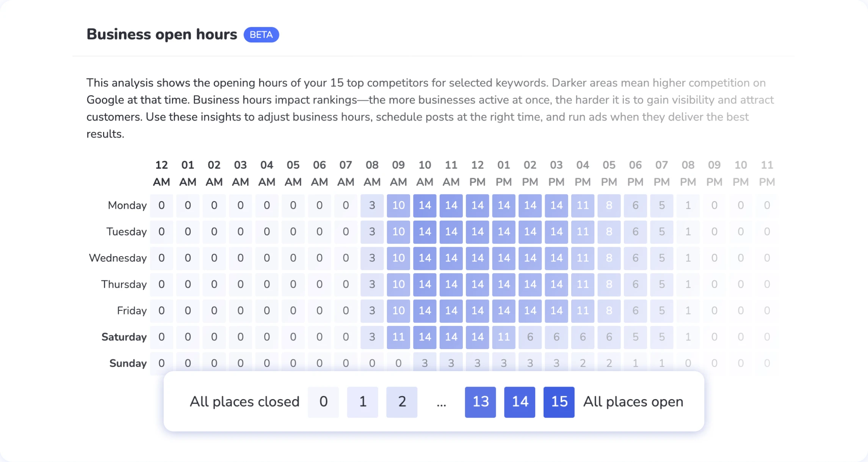Viewport: 868px width, 462px height.
Task: Click the legend swatch labeled 0
Action: tap(323, 402)
